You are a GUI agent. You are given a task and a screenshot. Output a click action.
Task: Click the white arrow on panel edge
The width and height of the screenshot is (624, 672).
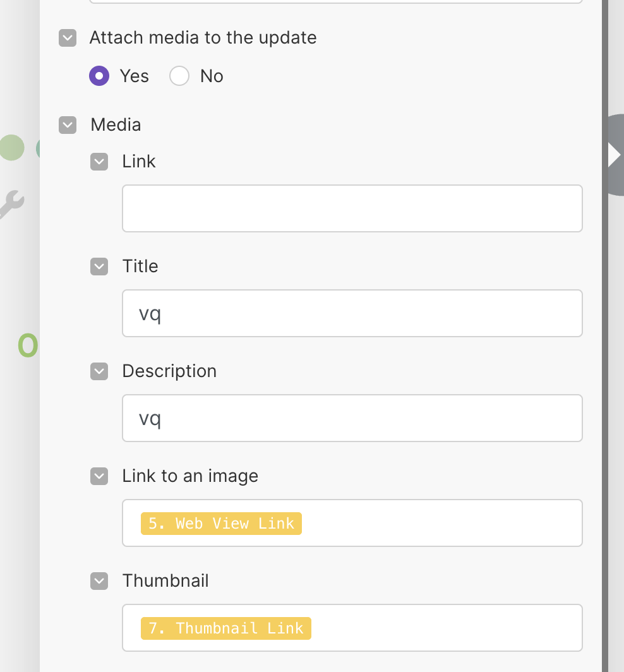click(614, 155)
